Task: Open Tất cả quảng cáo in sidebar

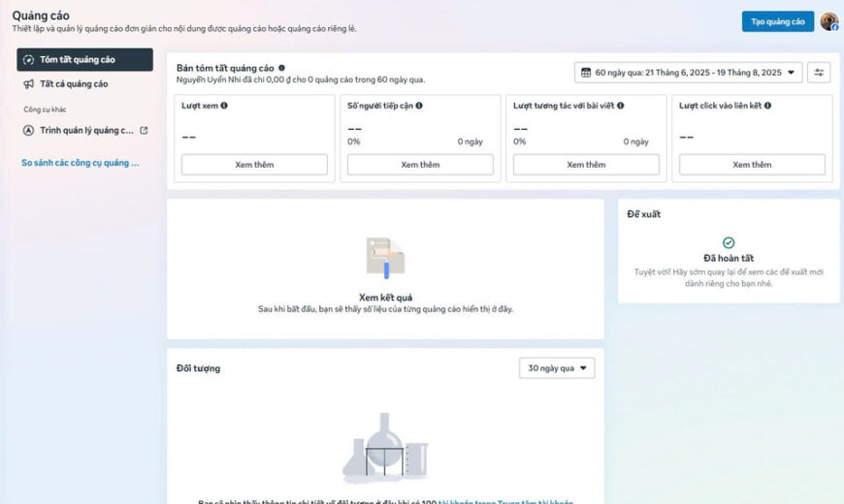Action: tap(74, 84)
